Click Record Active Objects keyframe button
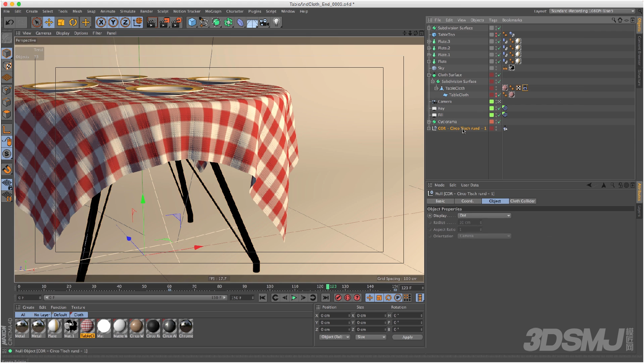 click(x=338, y=298)
